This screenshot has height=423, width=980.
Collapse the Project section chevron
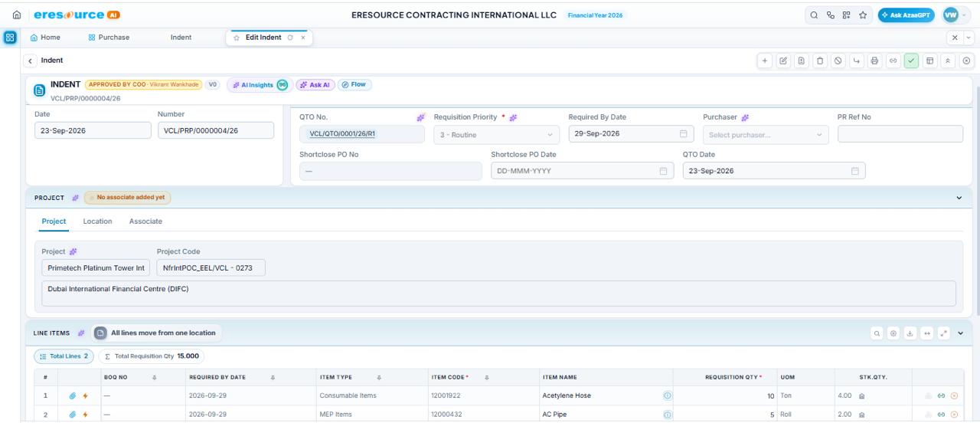(x=960, y=198)
